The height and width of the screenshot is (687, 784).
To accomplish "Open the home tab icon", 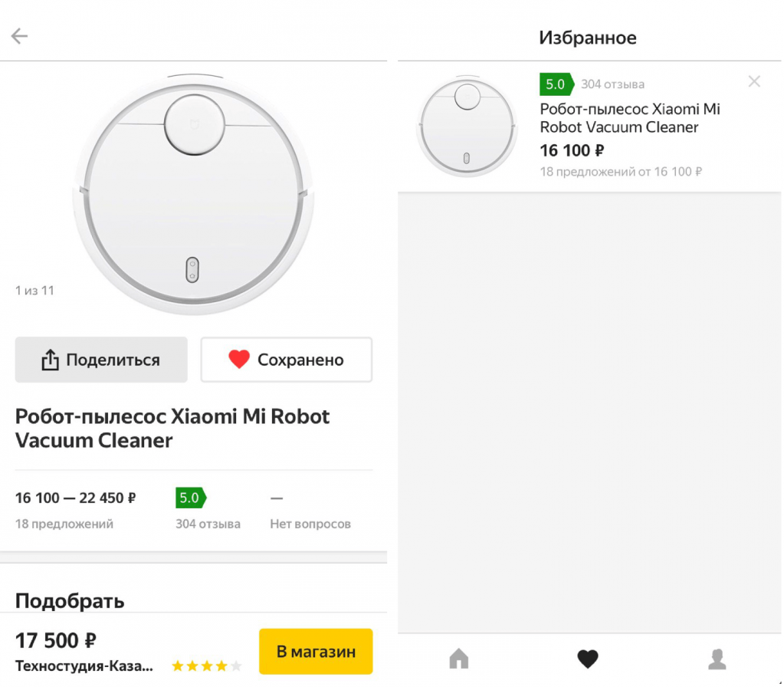I will pyautogui.click(x=458, y=659).
